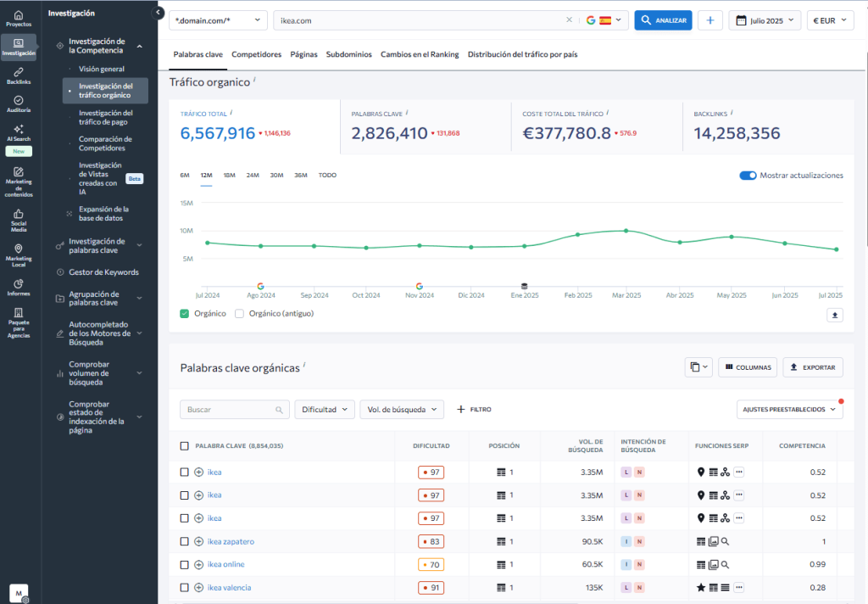Viewport: 868px width, 604px height.
Task: Expand Comprobar volumen de búsqueda menu
Action: point(140,373)
